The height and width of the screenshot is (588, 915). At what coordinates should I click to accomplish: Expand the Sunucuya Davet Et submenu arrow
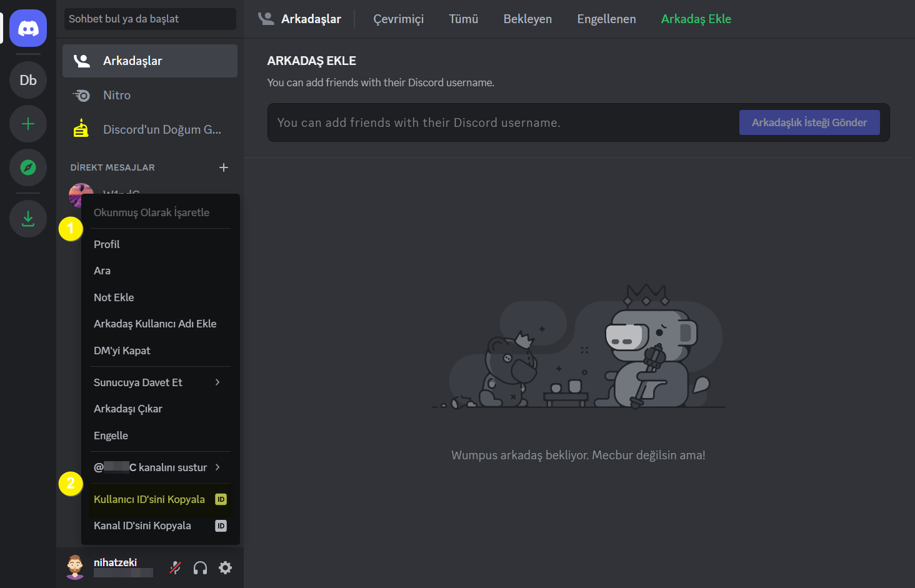[x=217, y=382]
